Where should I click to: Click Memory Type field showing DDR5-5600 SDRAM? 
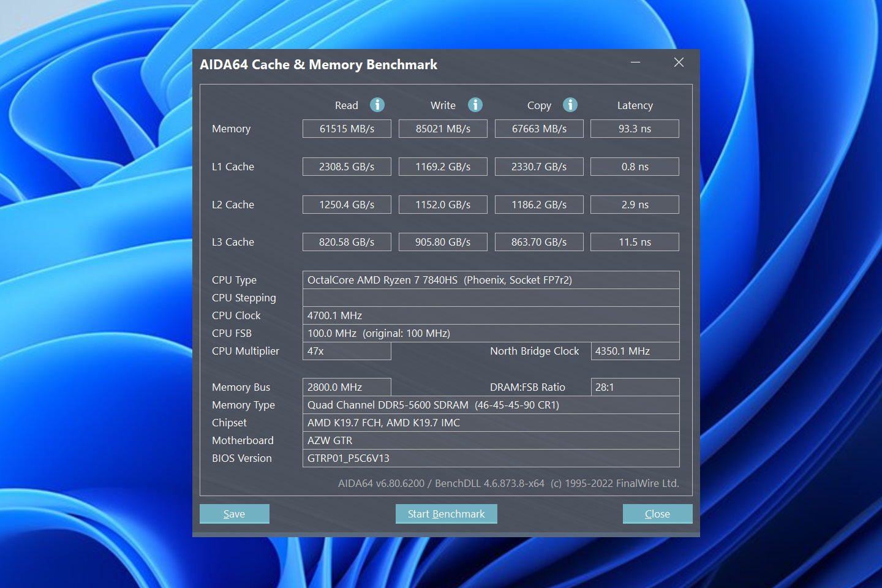click(x=491, y=405)
